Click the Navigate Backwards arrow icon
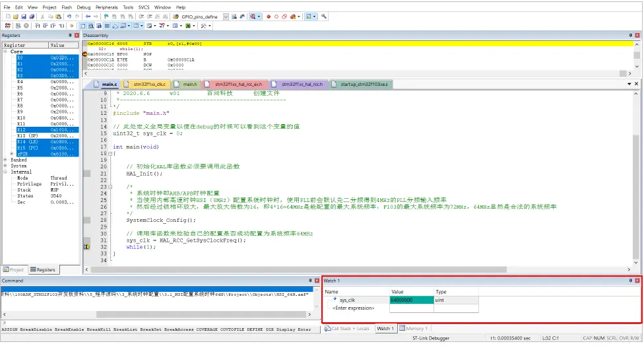Screen dimensions: 644x346 [x=88, y=16]
